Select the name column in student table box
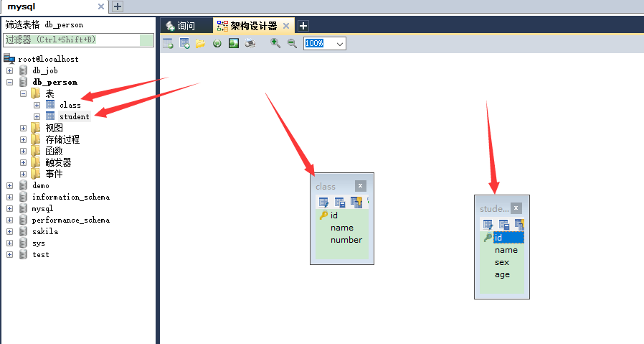Image resolution: width=644 pixels, height=344 pixels. pos(506,250)
